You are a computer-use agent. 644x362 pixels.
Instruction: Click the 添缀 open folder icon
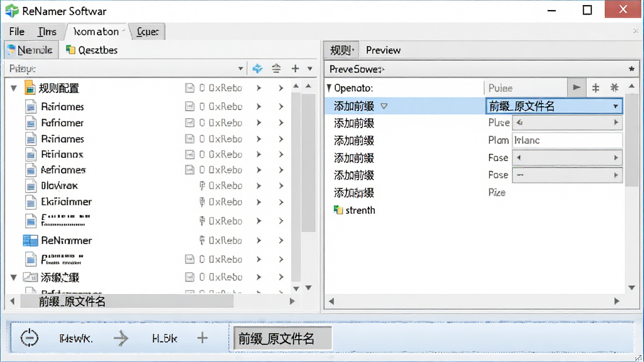point(30,277)
